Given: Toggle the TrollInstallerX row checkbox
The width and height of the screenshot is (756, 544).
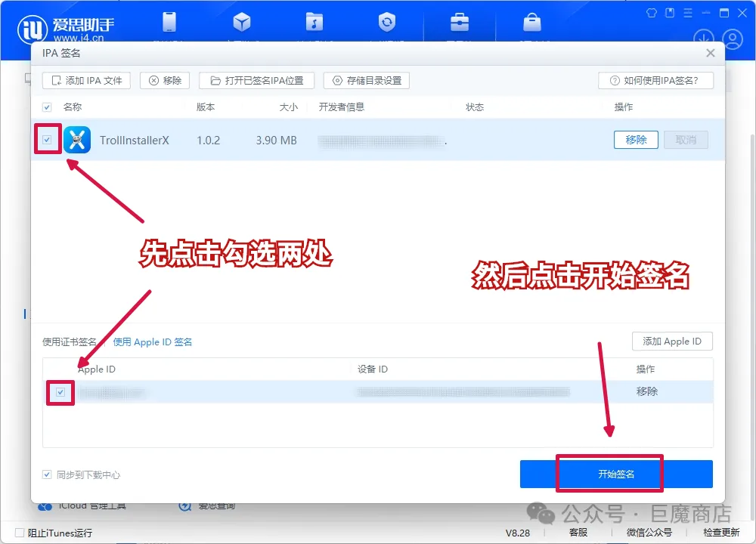Looking at the screenshot, I should point(47,140).
